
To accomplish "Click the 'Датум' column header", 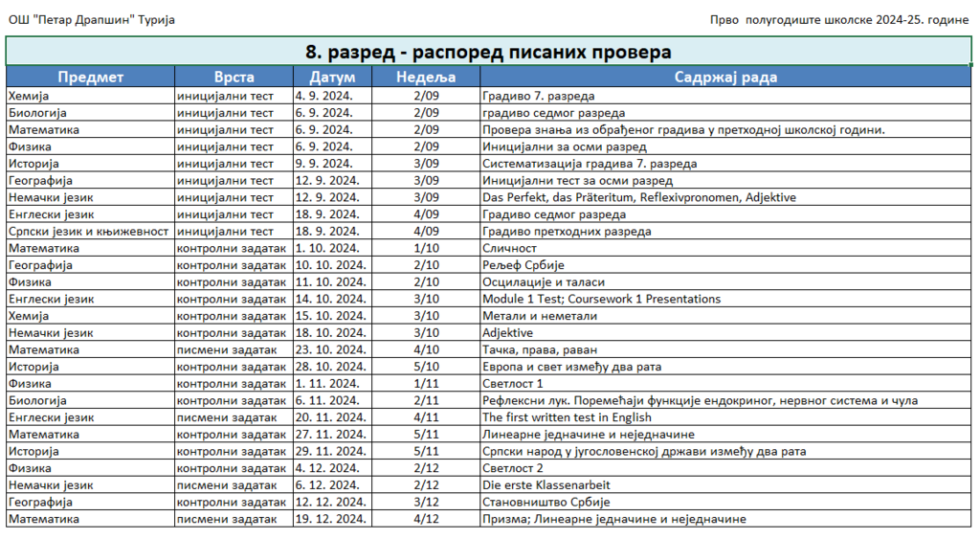I will (x=332, y=78).
